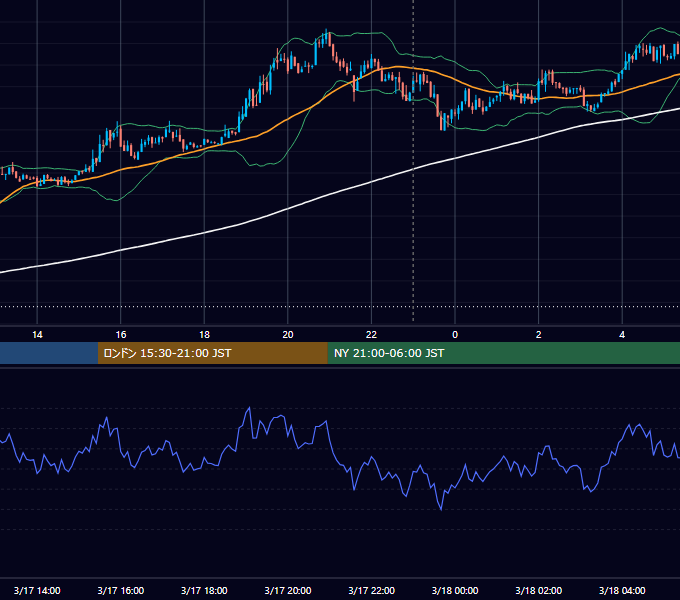Click the hour label 14 on price chart axis

(x=37, y=335)
